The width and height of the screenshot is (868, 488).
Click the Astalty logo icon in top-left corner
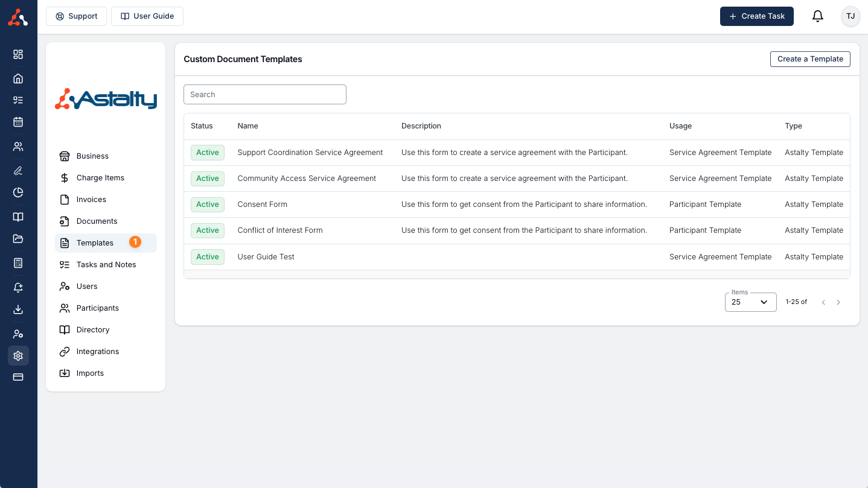18,17
